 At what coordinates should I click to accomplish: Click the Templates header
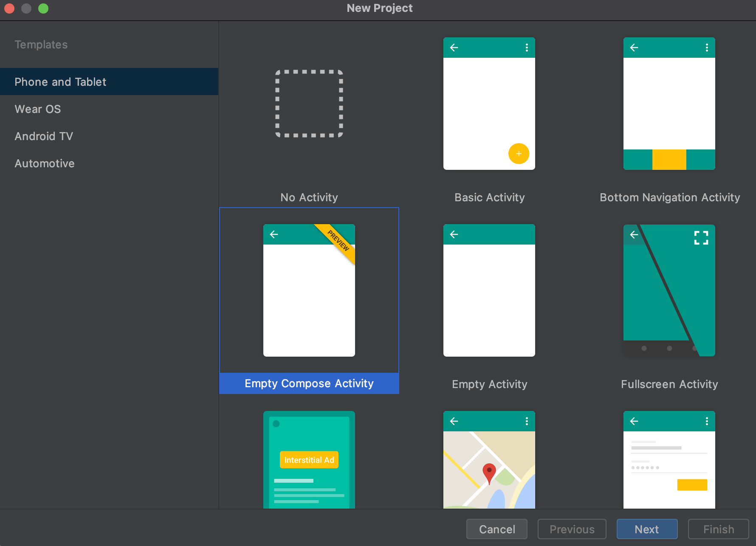[41, 45]
